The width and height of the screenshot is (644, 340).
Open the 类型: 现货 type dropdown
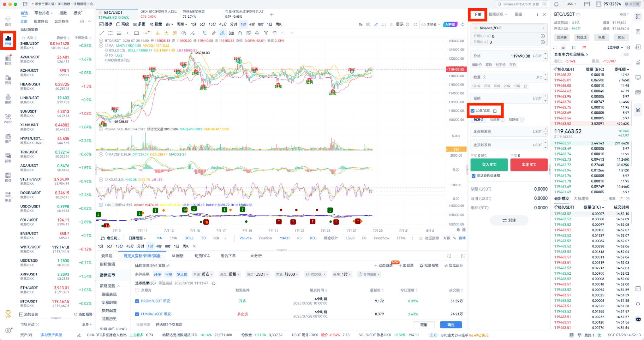pos(230,274)
